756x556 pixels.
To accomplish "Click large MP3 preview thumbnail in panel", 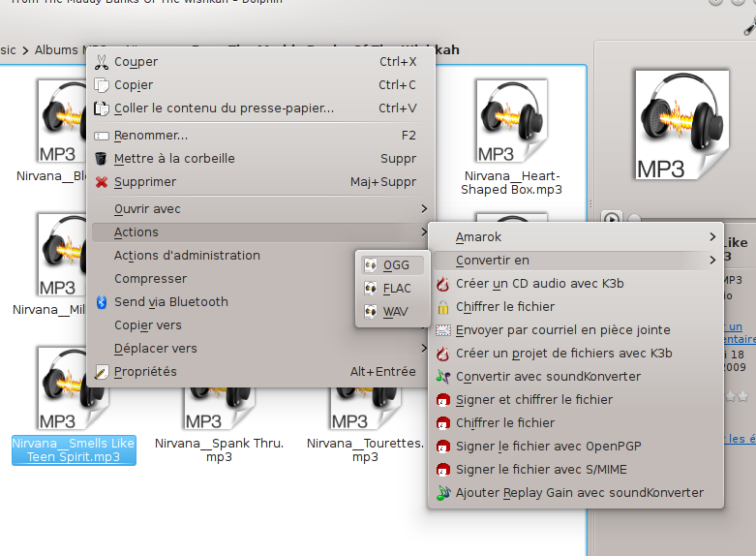I will [681, 125].
